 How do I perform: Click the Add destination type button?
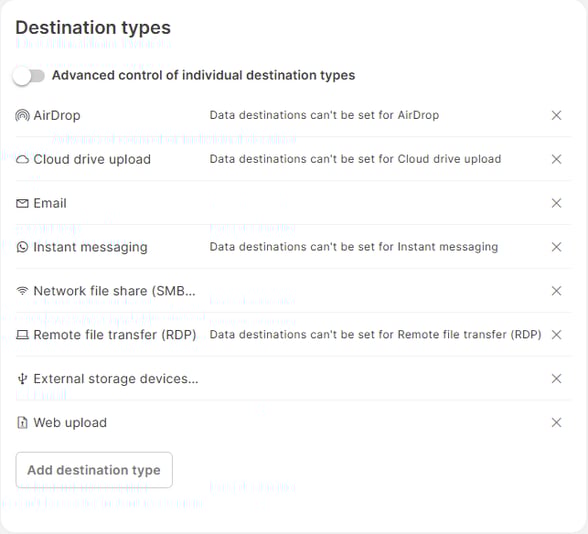[x=94, y=470]
